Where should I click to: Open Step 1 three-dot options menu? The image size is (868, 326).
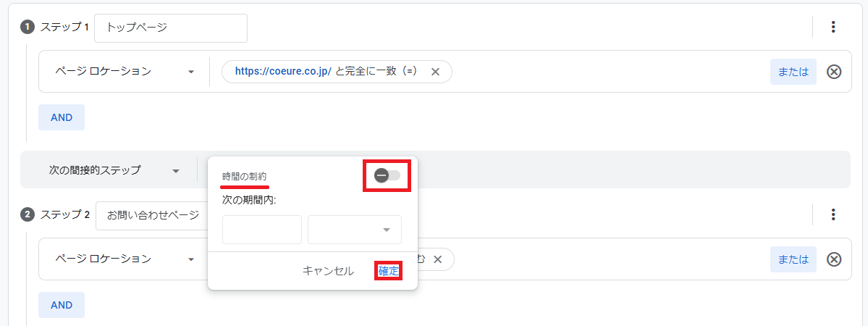click(x=833, y=28)
